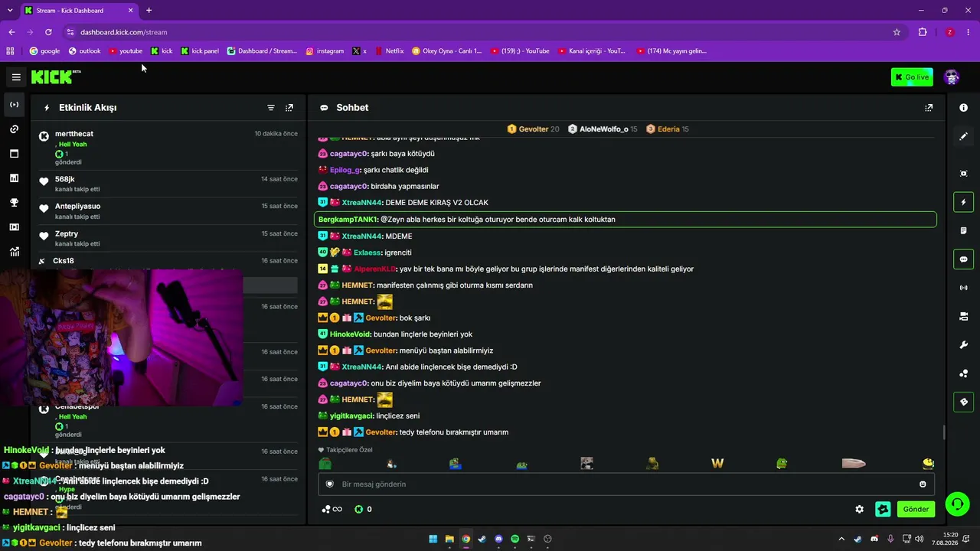
Task: Open the green headset support button
Action: 957,504
